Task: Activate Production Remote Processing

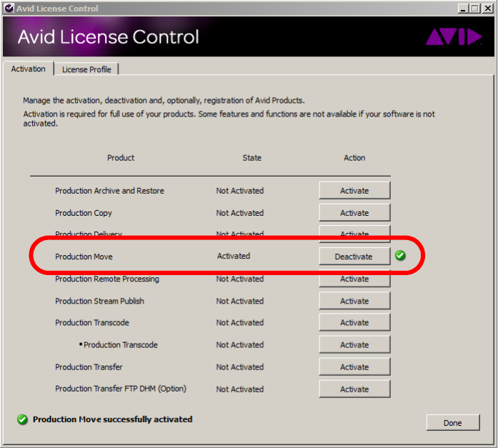Action: point(354,279)
